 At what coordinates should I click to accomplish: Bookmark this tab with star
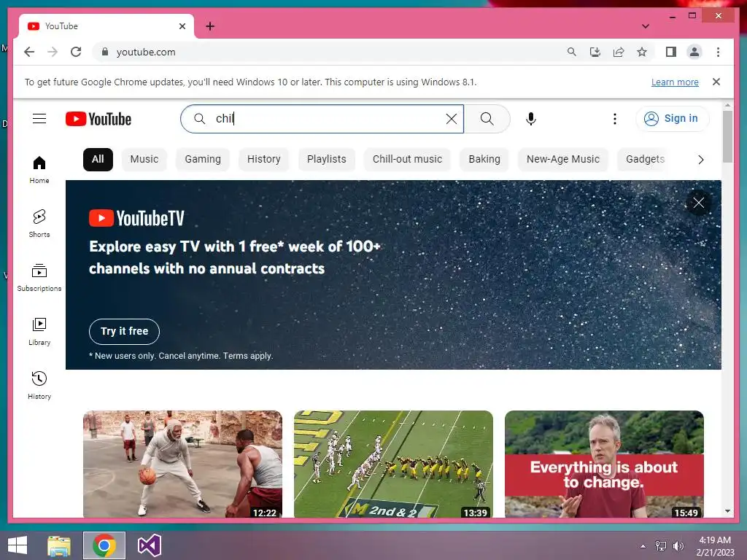click(x=642, y=52)
